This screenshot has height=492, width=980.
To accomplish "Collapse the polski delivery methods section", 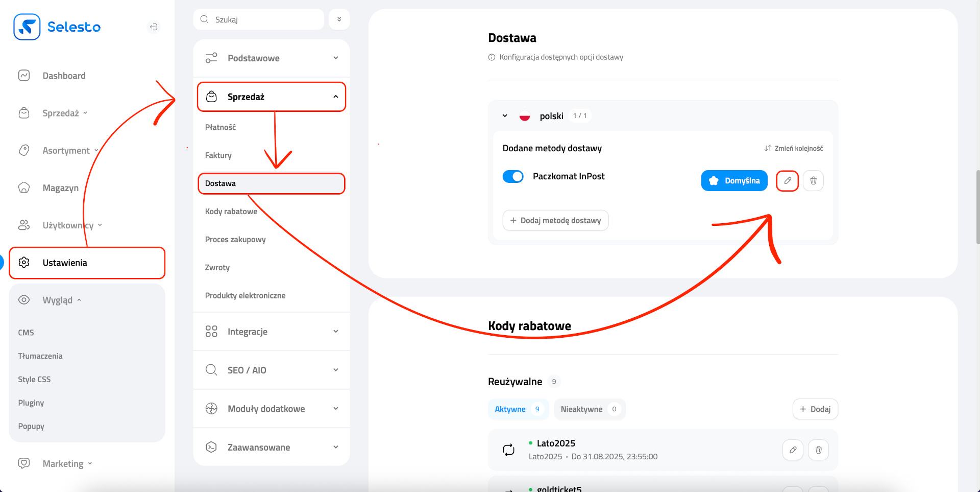I will 505,115.
